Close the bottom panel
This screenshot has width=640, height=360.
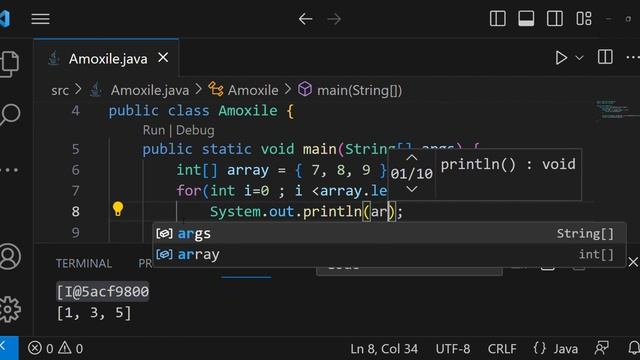[633, 262]
